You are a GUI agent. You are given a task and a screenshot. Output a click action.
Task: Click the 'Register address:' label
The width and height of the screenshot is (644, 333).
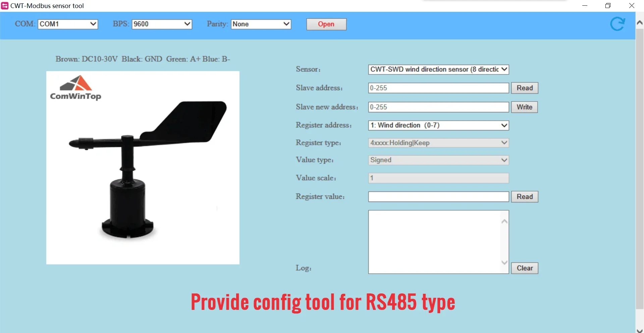[x=324, y=125]
